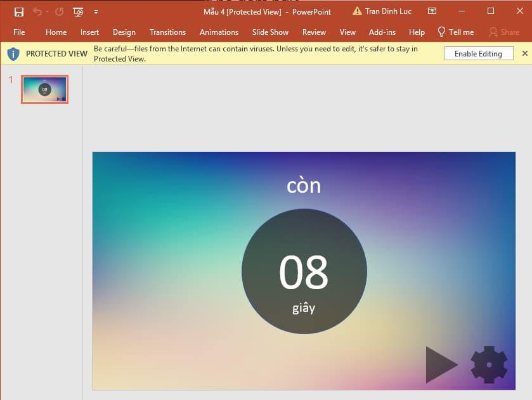Save the presentation from Quick Access Toolbar
532x400 pixels.
click(18, 11)
